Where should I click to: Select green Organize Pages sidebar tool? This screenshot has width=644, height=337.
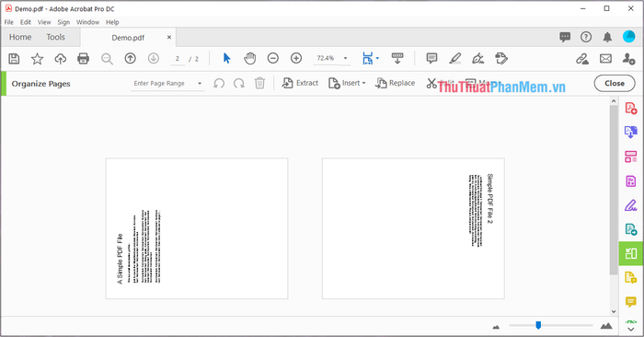coord(631,253)
